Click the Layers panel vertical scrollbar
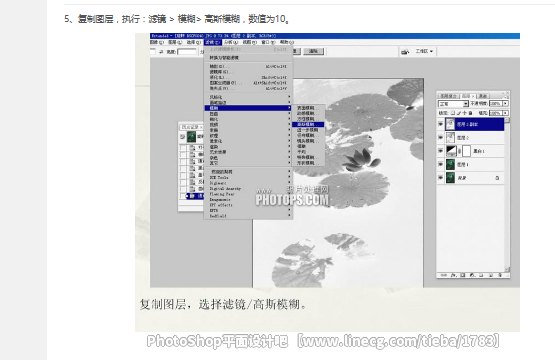This screenshot has width=555, height=360. click(507, 194)
